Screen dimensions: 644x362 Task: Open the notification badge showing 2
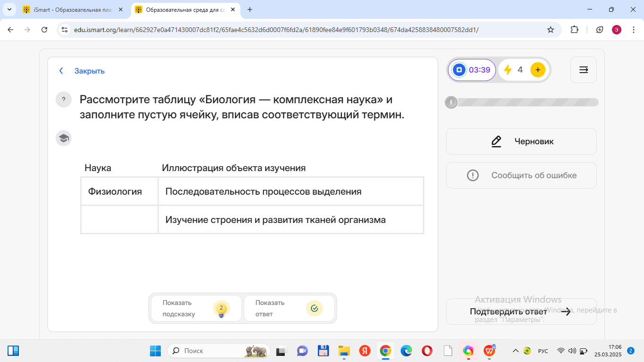coord(631,351)
